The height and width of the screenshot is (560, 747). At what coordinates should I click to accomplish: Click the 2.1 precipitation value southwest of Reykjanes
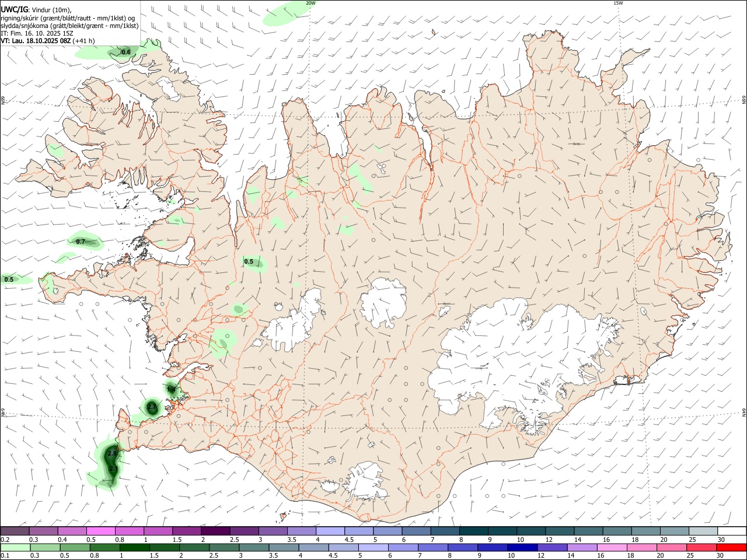click(x=113, y=468)
